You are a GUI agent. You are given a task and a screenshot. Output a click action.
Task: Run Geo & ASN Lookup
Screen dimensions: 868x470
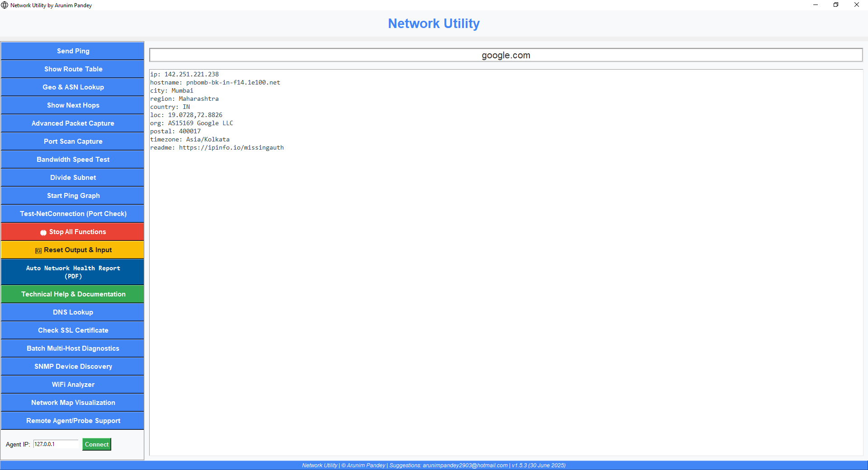[x=72, y=87]
